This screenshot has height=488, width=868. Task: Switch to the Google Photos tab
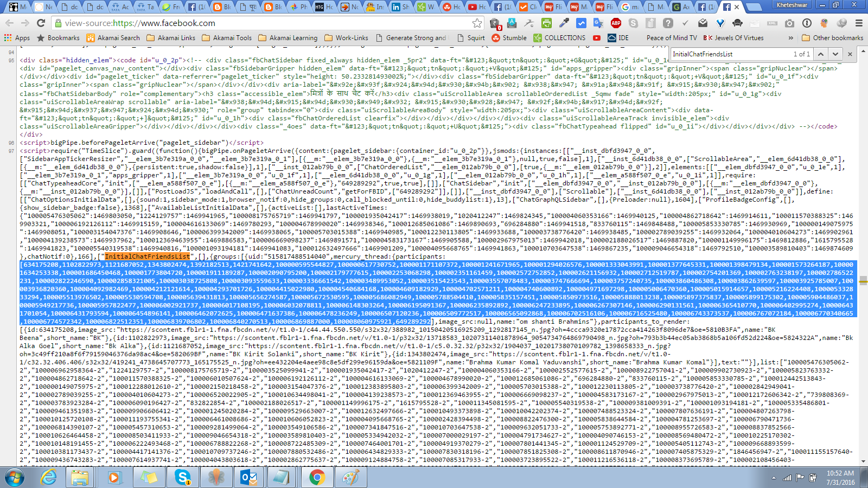coord(299,7)
